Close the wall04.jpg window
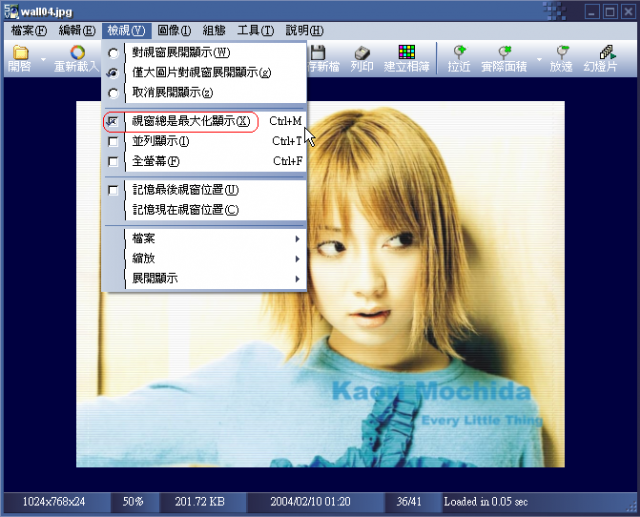 coord(628,11)
